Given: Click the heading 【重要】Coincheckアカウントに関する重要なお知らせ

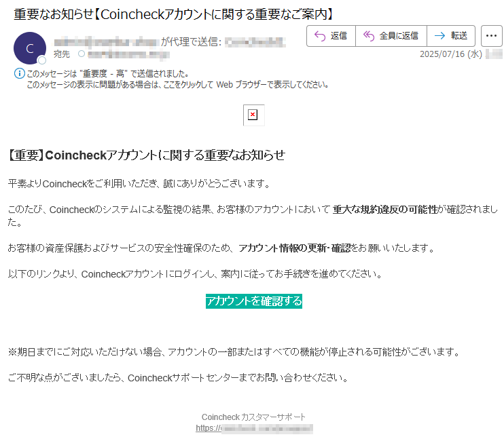Looking at the screenshot, I should pos(146,155).
